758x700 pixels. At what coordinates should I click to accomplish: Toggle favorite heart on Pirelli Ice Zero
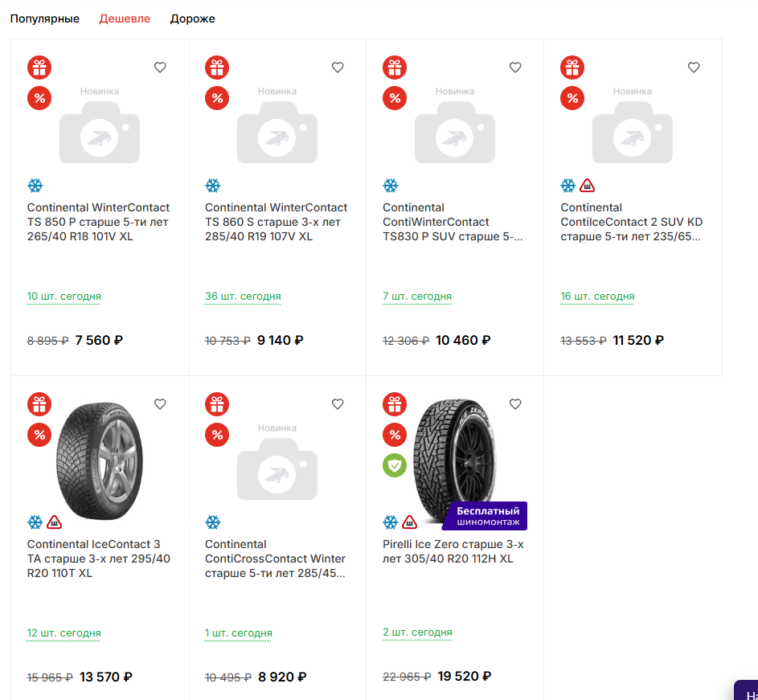click(x=515, y=404)
